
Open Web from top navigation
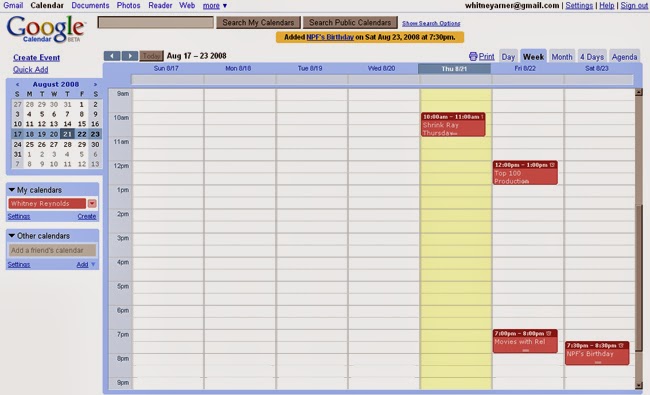(187, 5)
